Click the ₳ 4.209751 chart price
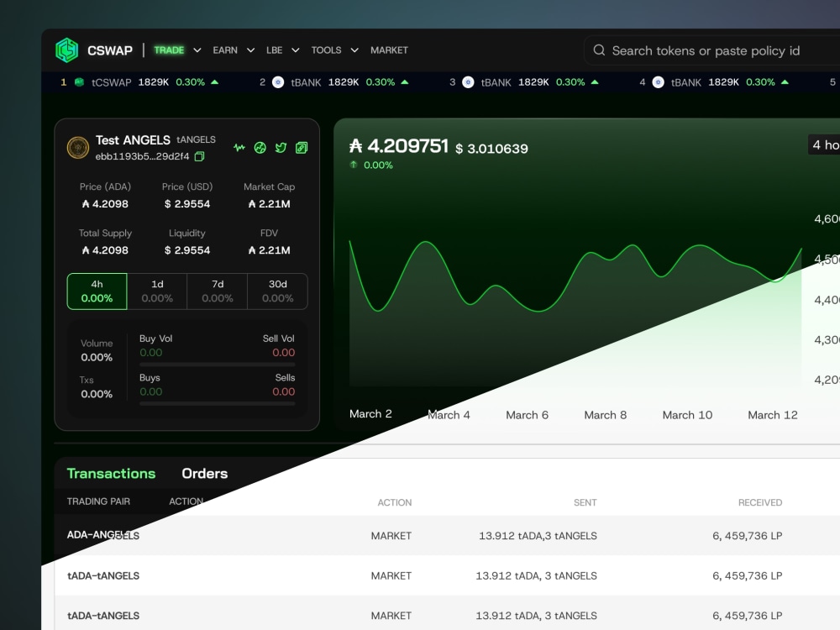Screen dimensions: 840x630 398,145
